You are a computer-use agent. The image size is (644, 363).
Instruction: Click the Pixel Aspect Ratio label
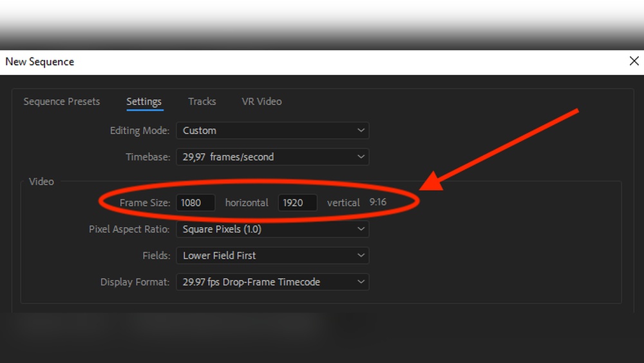pos(129,229)
